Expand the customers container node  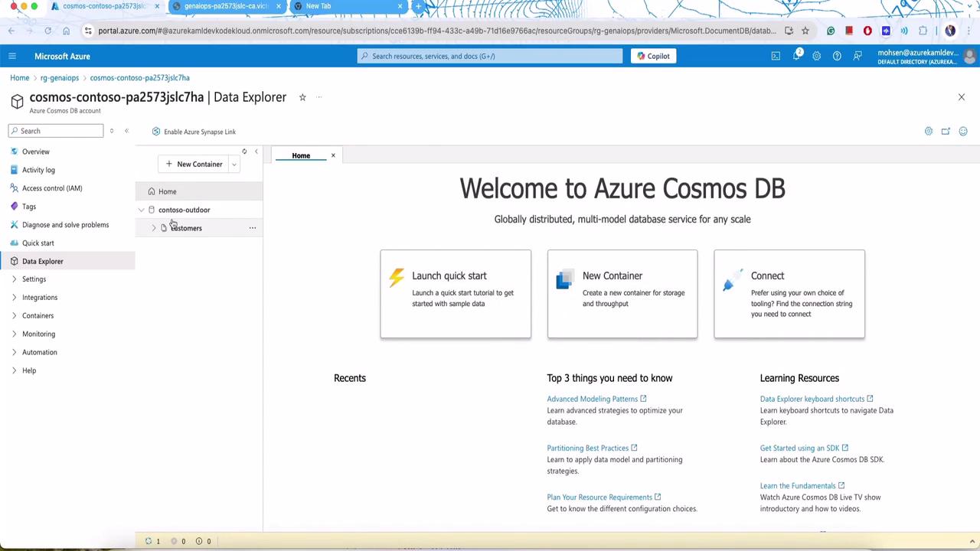[x=154, y=228]
